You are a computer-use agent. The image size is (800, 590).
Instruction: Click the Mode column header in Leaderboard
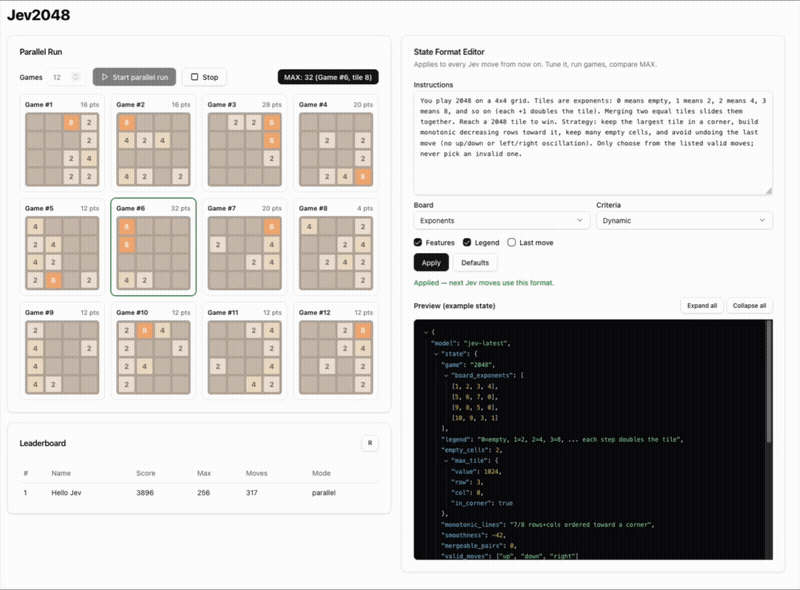coord(321,473)
